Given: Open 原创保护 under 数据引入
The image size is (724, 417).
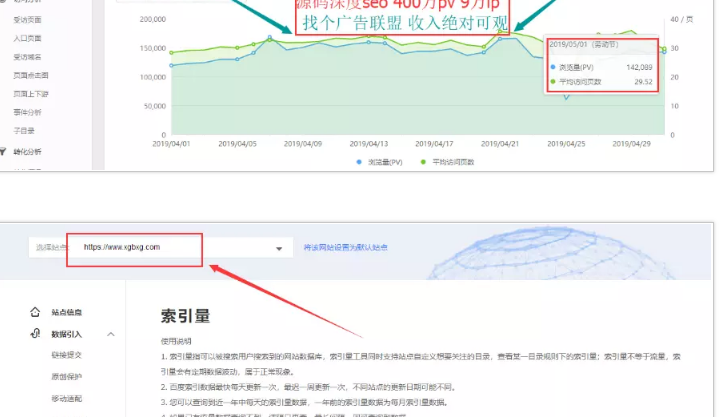Looking at the screenshot, I should pyautogui.click(x=66, y=377).
